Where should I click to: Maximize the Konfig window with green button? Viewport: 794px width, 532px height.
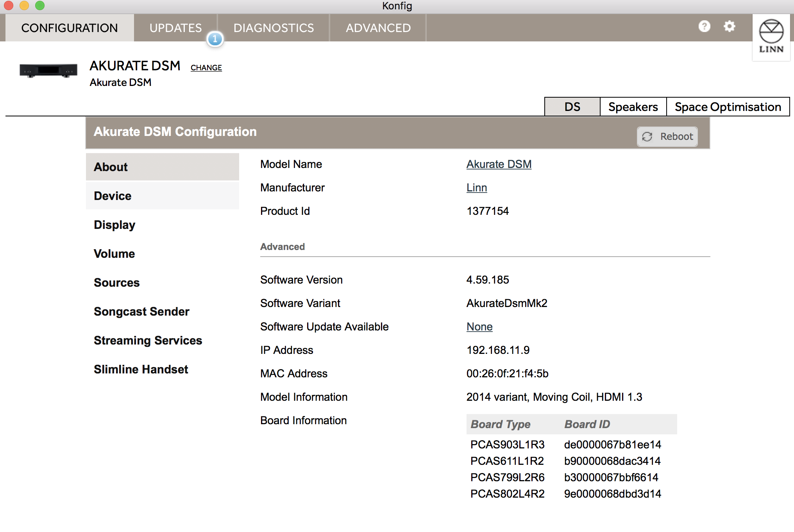40,5
